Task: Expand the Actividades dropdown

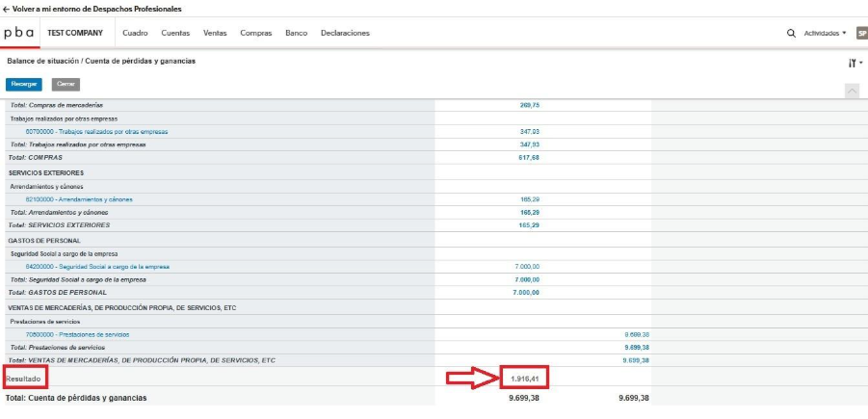Action: click(825, 33)
